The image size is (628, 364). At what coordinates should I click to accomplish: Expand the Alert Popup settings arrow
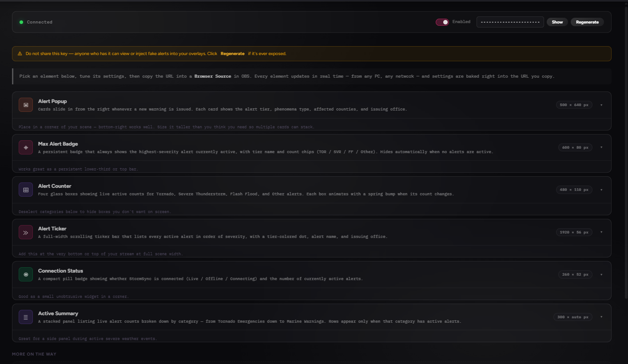click(x=601, y=105)
